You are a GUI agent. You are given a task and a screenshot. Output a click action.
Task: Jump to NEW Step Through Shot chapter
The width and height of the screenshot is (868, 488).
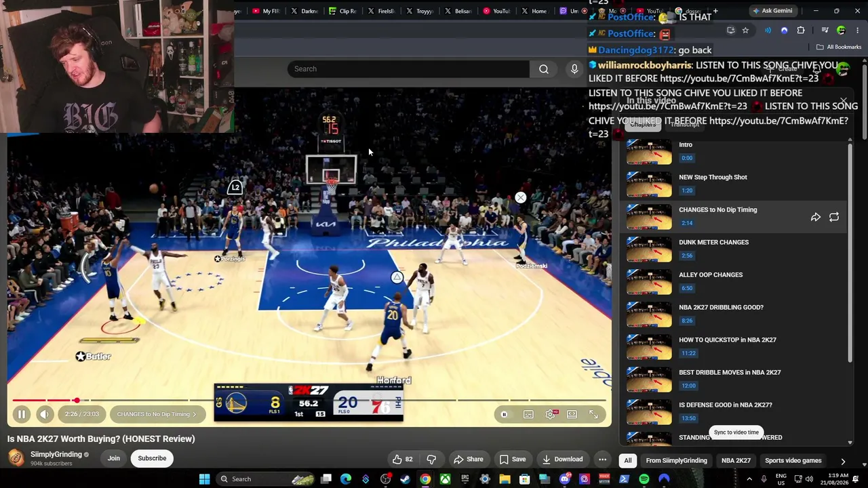click(735, 184)
